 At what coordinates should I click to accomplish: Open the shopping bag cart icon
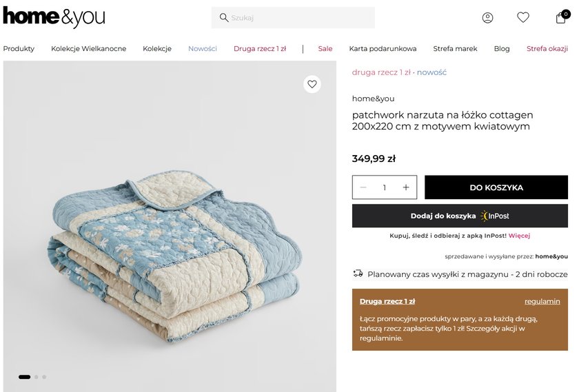pyautogui.click(x=561, y=18)
